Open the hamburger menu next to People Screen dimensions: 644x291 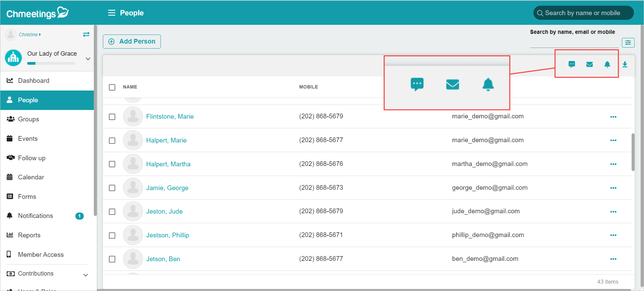coord(112,13)
